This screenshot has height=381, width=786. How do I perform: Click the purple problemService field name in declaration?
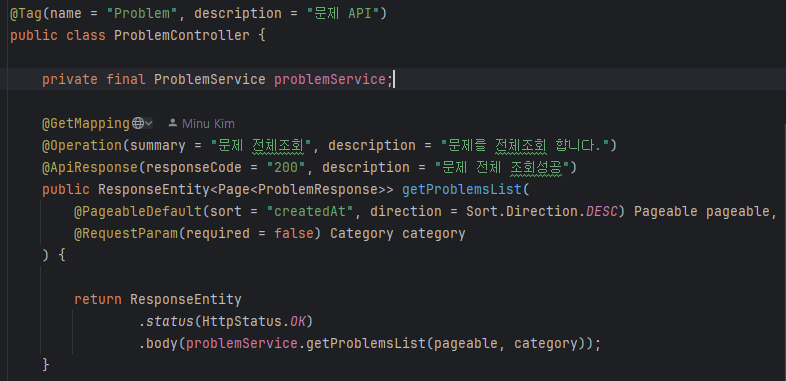(330, 79)
